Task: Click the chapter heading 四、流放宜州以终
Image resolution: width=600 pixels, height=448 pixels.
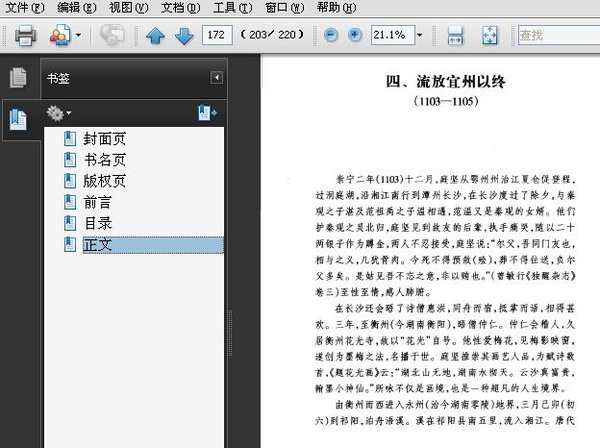Action: (x=446, y=81)
